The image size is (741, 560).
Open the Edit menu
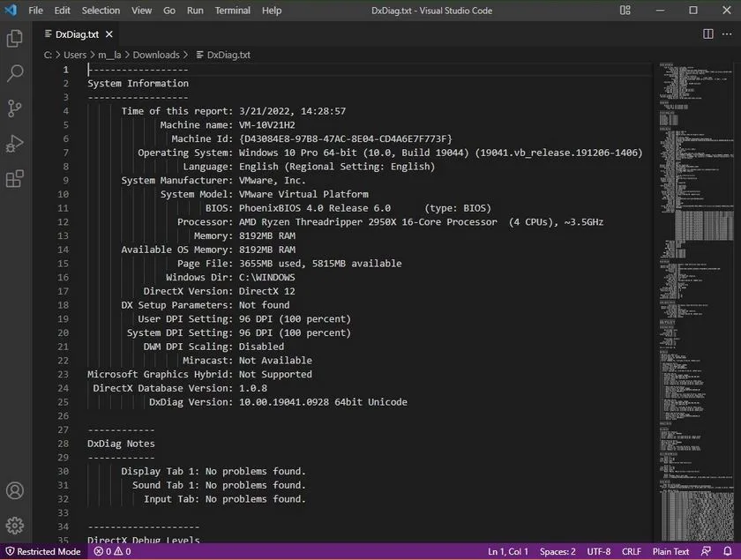62,11
